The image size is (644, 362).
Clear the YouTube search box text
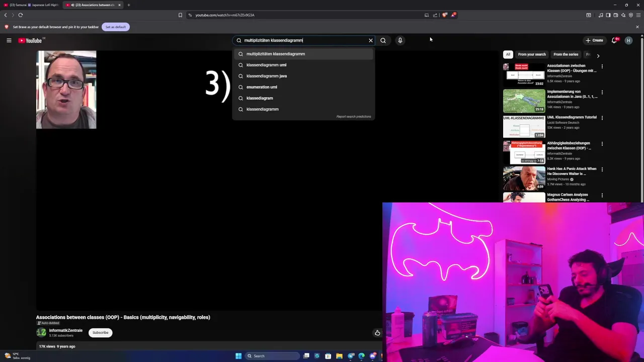click(x=371, y=40)
